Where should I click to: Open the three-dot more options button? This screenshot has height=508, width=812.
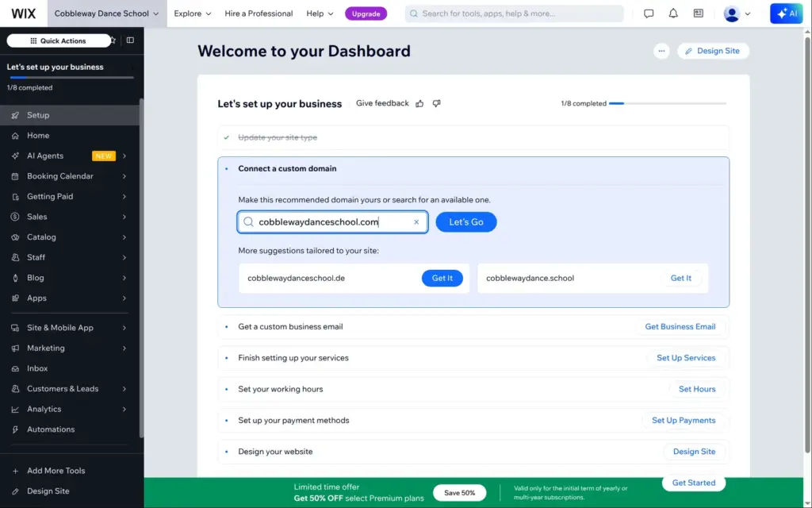click(x=661, y=51)
